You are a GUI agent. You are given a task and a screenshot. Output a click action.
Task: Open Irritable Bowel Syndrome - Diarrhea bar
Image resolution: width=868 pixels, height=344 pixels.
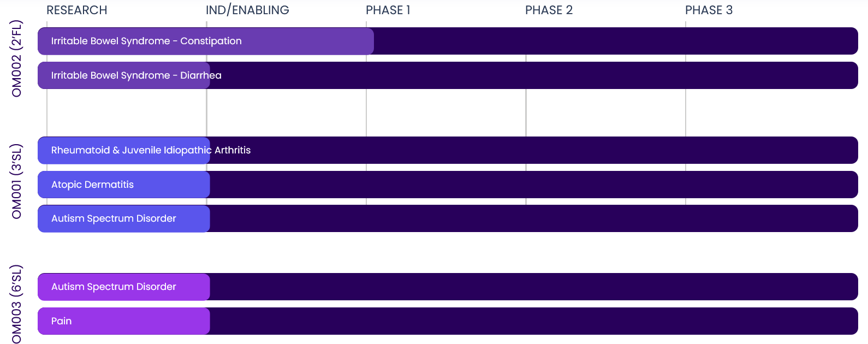tap(124, 75)
